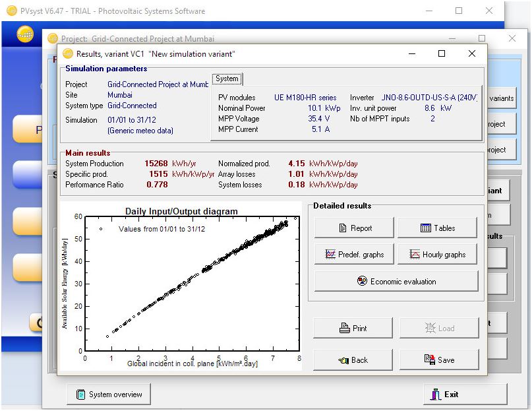Go Back from the results window
Viewport: 532px width, 411px height.
tap(353, 360)
